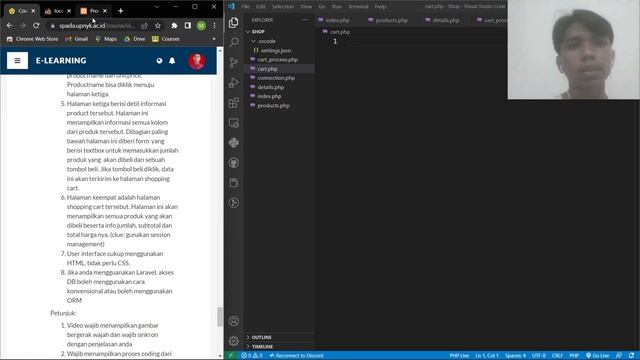Open Maps bookmark in Chrome
640x360 pixels.
(106, 39)
